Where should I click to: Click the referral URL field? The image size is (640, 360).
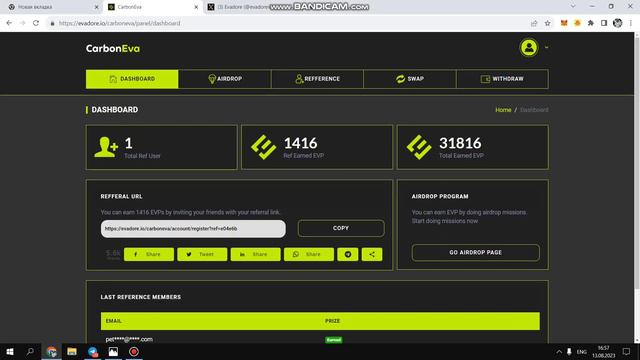193,229
